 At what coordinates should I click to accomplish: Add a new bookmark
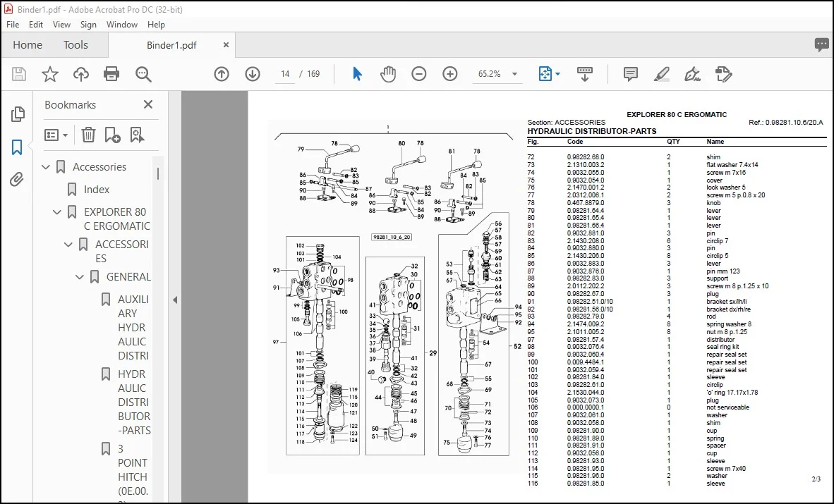[x=112, y=135]
